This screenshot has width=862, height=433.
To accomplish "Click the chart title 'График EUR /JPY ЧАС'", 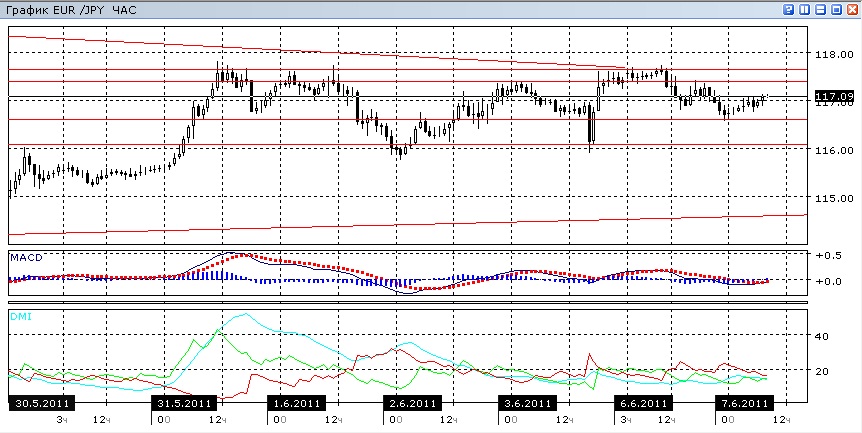I will [70, 10].
